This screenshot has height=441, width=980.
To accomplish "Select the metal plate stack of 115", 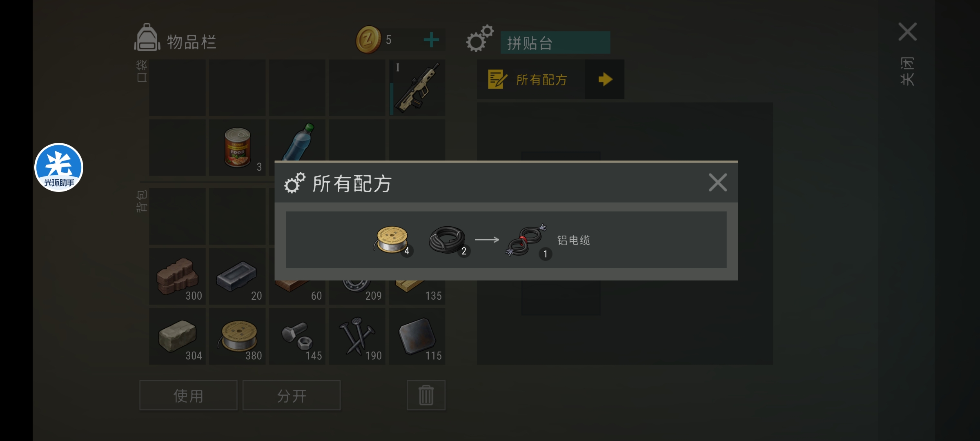I will pos(417,336).
